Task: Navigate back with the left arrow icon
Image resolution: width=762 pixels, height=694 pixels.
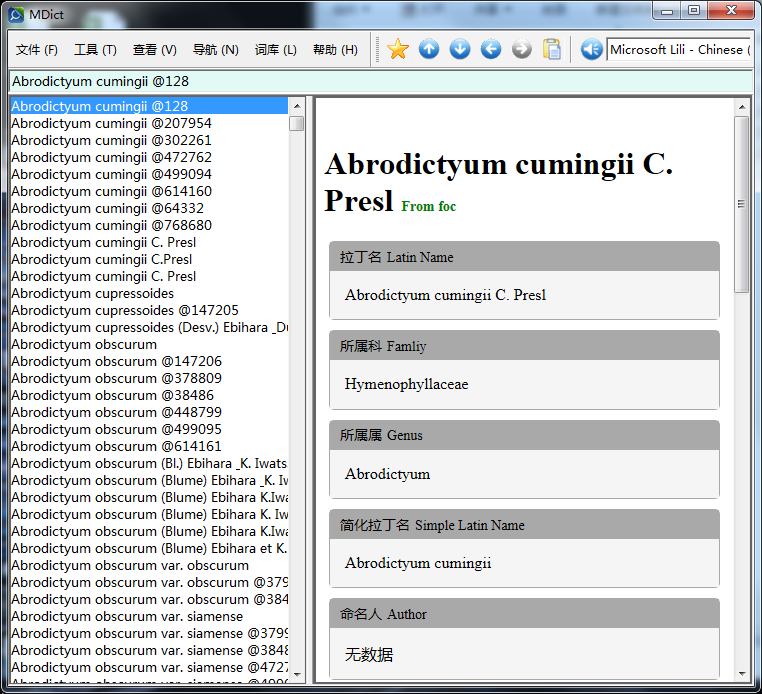Action: point(491,49)
